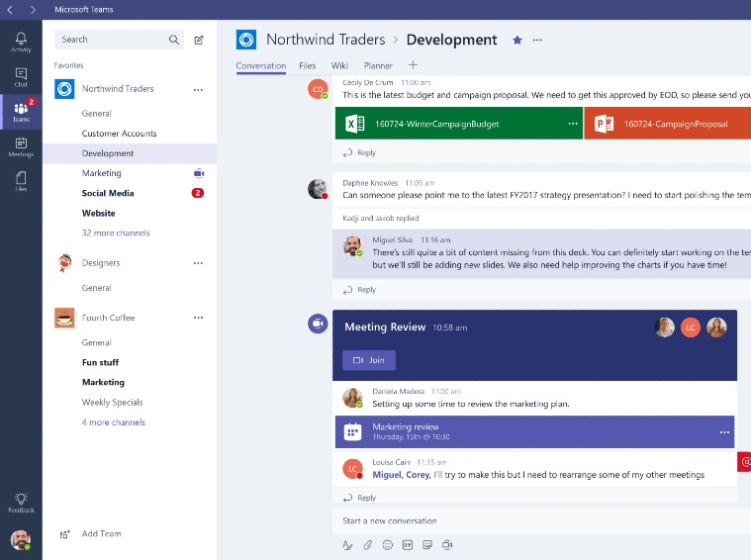The height and width of the screenshot is (560, 751).
Task: Expand 32 more channels
Action: tap(116, 233)
